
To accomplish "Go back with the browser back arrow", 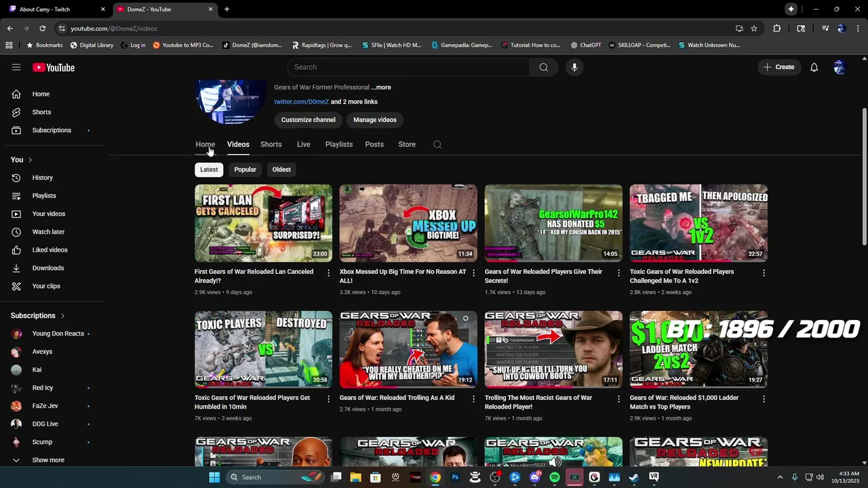I will pyautogui.click(x=9, y=28).
